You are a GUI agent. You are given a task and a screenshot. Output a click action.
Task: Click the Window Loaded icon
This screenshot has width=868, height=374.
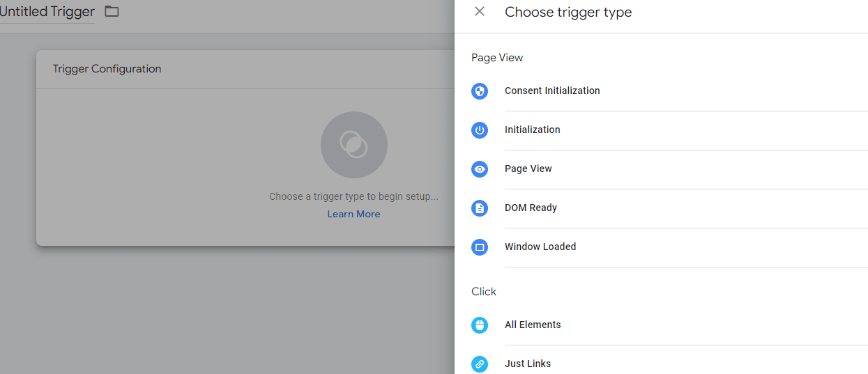[480, 247]
